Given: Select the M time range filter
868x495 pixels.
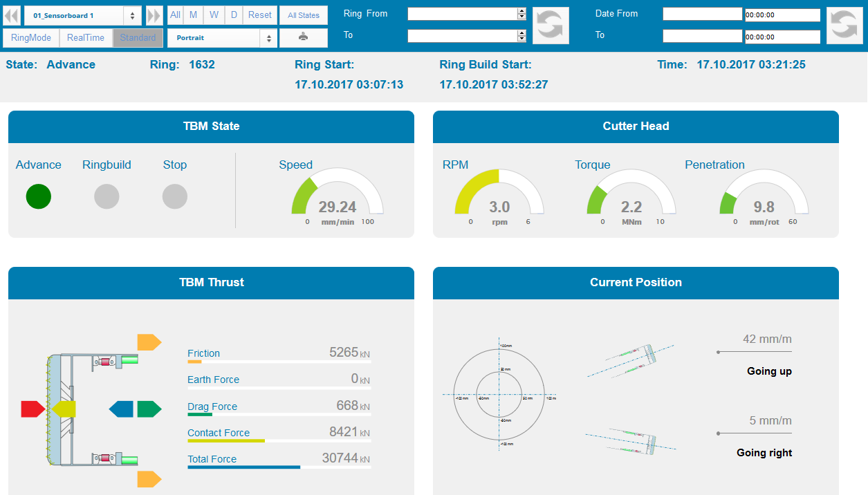Looking at the screenshot, I should (x=193, y=15).
